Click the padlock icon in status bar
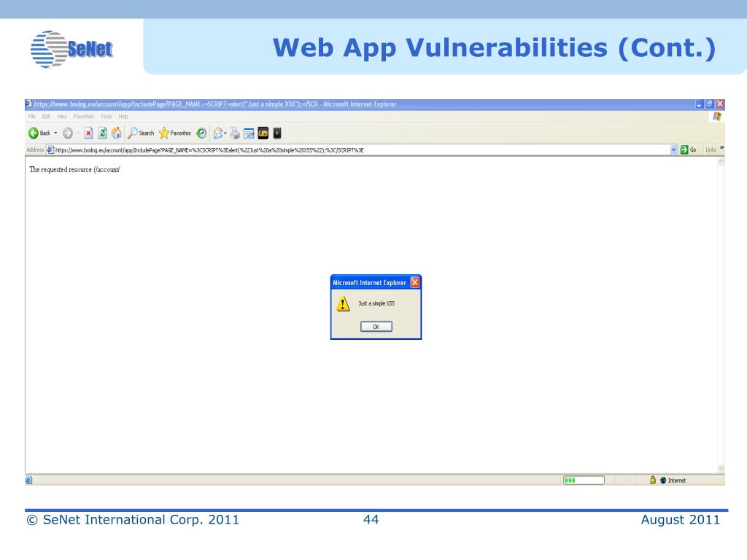The image size is (747, 560). click(653, 480)
